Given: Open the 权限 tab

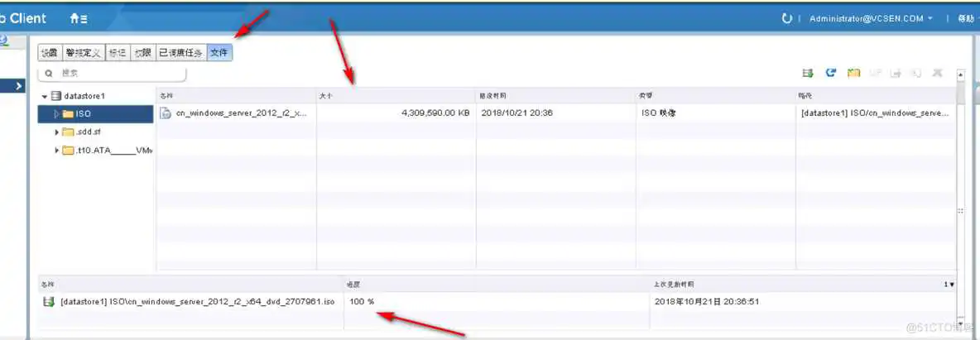Looking at the screenshot, I should click(x=142, y=53).
